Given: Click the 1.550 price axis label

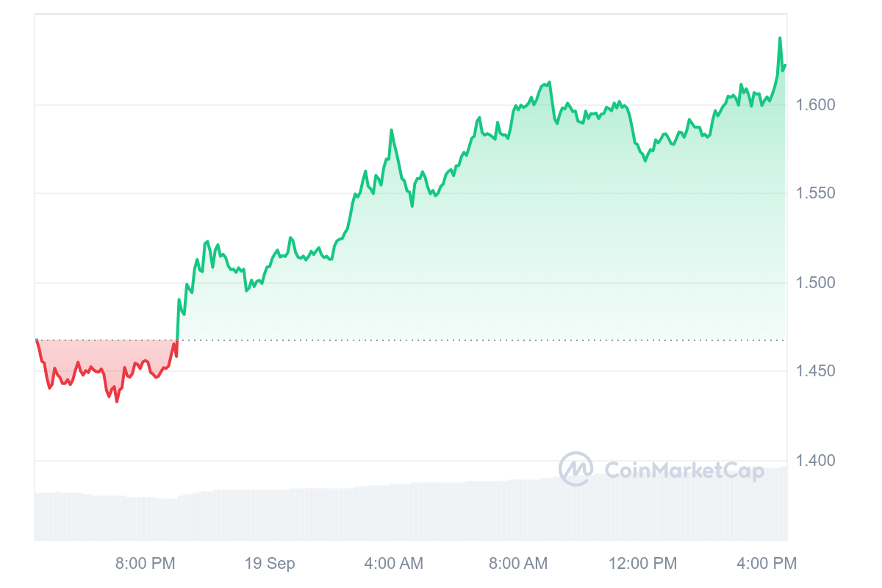Looking at the screenshot, I should tap(816, 194).
